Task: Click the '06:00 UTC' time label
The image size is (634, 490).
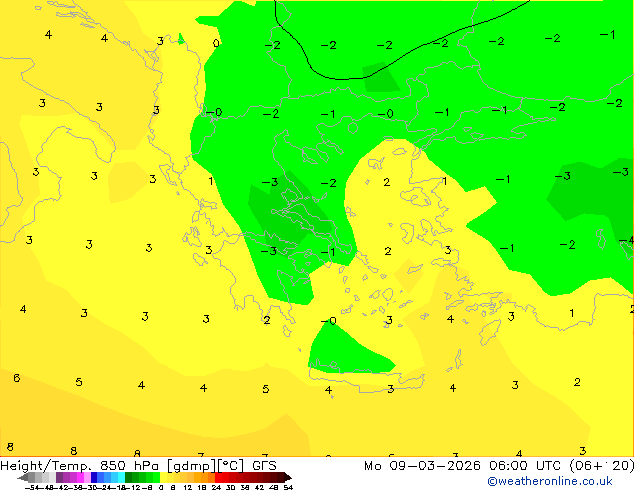Action: click(525, 466)
